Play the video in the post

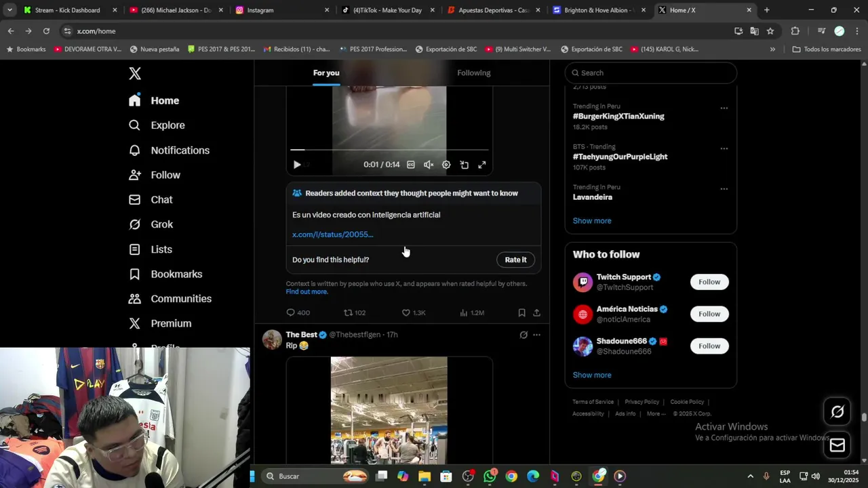[x=297, y=165]
